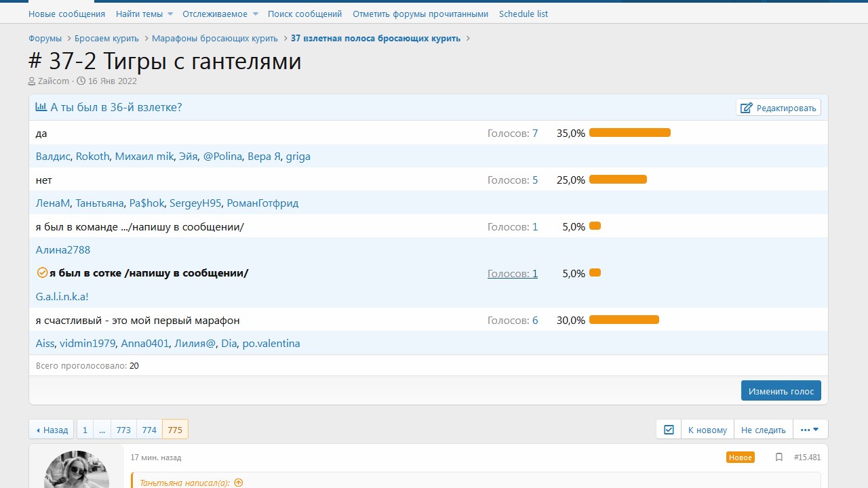
Task: Open voter РоманГотфрид profile
Action: pyautogui.click(x=262, y=203)
